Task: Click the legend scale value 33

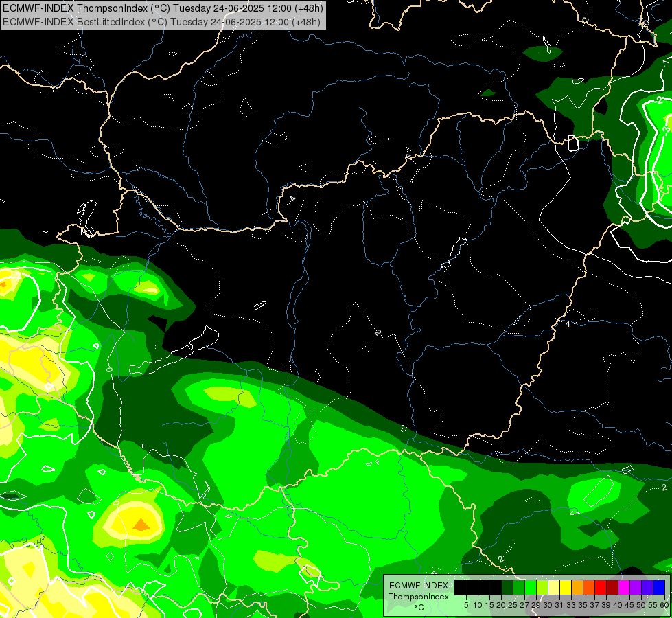Action: pyautogui.click(x=572, y=605)
